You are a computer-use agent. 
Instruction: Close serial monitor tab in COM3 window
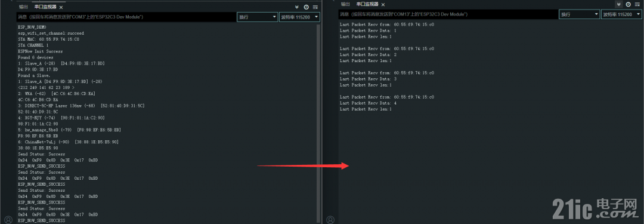pos(61,7)
